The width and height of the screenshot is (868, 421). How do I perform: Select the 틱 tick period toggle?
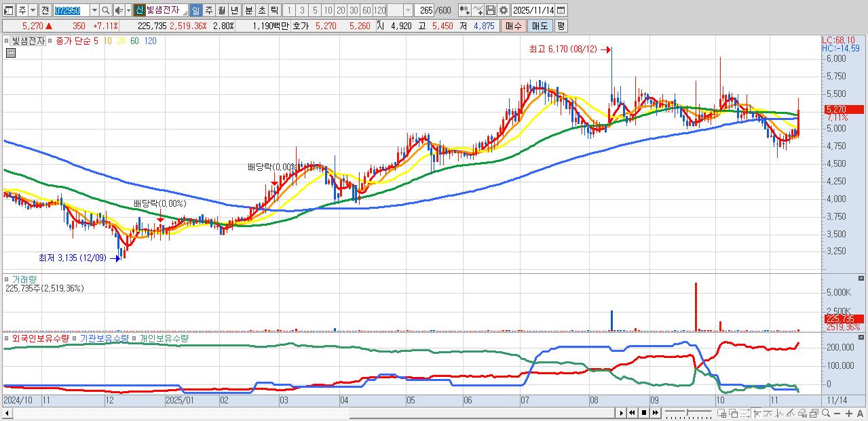[274, 10]
